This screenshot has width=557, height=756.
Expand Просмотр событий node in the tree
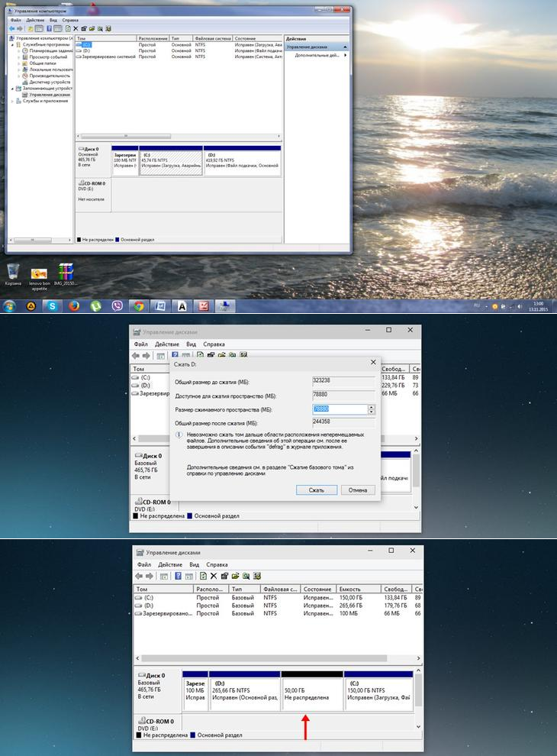coord(18,57)
